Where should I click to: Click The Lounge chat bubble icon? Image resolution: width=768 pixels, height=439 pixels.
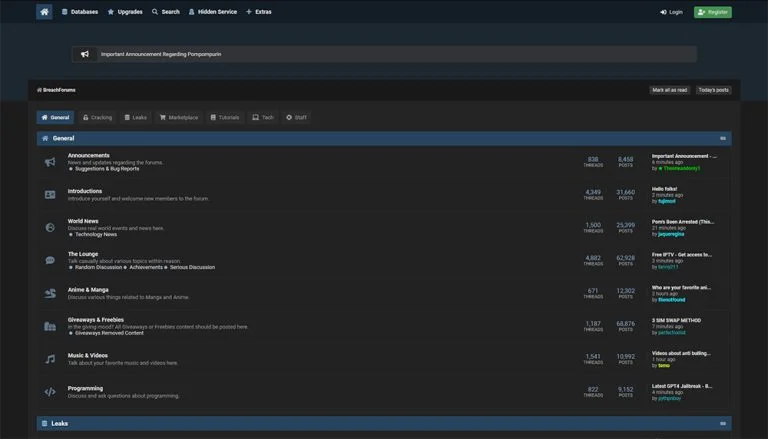[50, 261]
